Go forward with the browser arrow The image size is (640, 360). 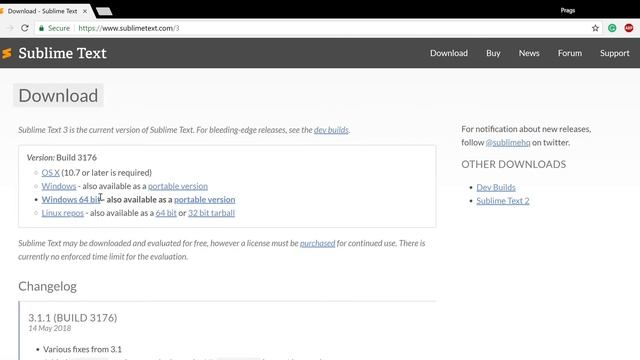[10, 28]
